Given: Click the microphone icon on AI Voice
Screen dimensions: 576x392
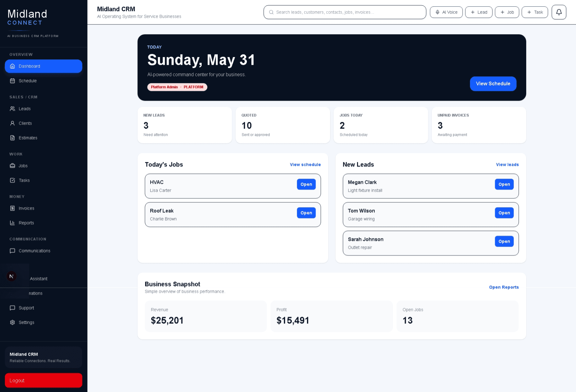Looking at the screenshot, I should click(437, 12).
